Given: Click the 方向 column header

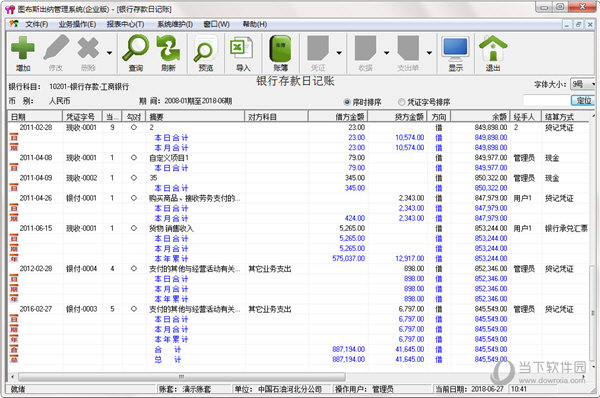Looking at the screenshot, I should click(x=439, y=117).
